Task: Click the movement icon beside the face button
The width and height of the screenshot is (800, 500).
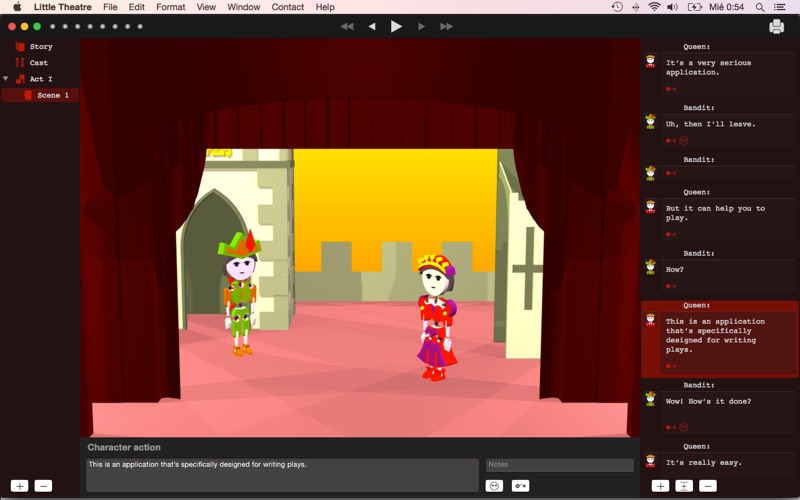Action: click(520, 486)
